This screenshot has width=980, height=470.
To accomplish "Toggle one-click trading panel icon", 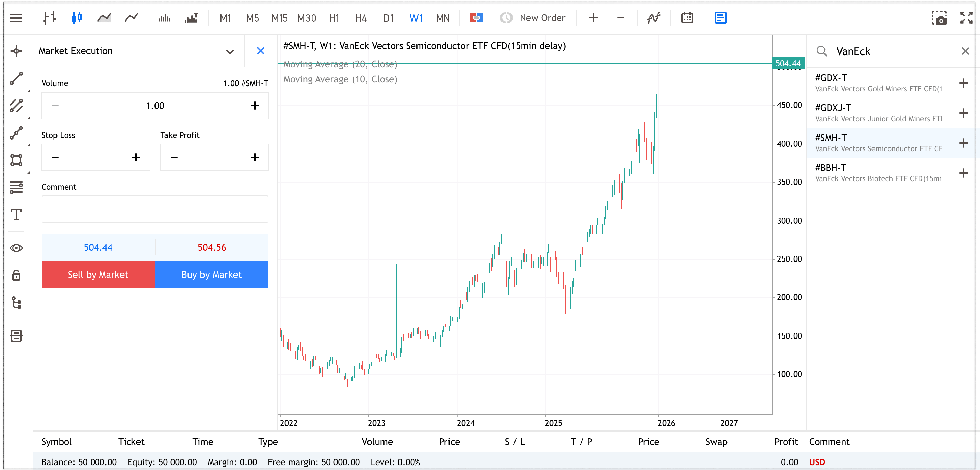I will click(476, 18).
